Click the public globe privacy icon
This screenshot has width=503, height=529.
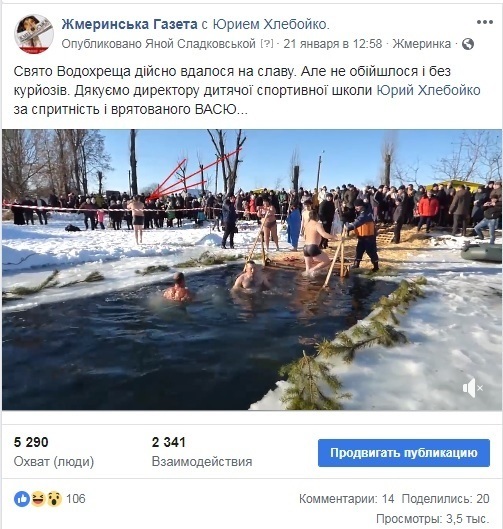(x=468, y=44)
